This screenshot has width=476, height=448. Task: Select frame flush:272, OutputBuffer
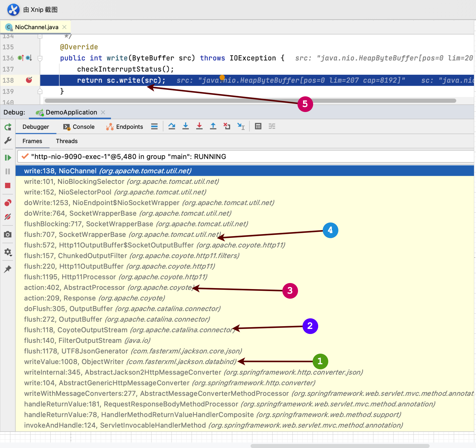pyautogui.click(x=245, y=319)
